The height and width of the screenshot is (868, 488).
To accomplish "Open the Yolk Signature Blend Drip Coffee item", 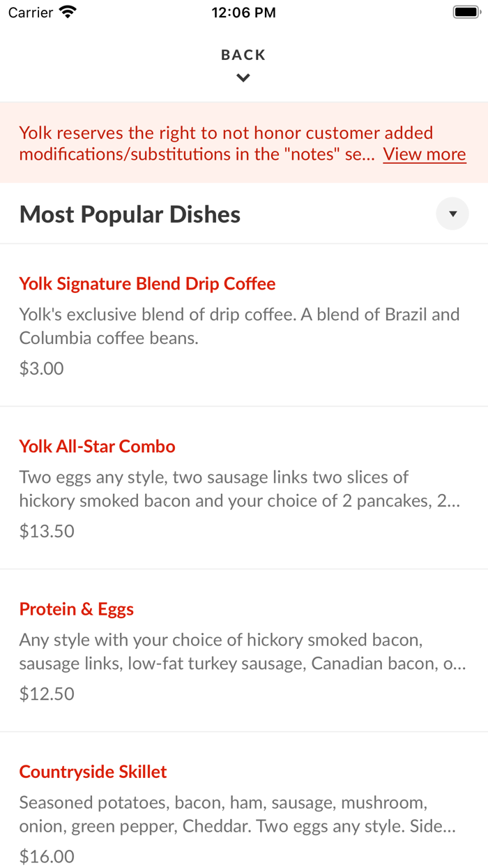I will tap(146, 283).
